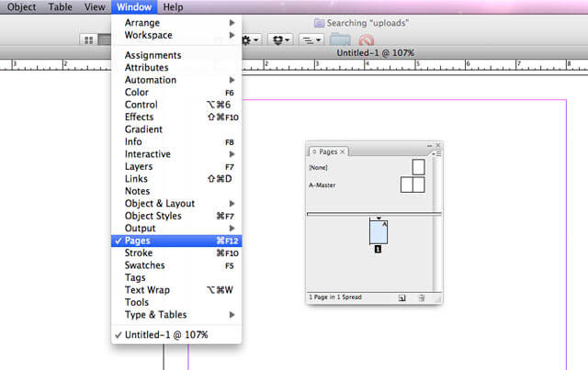Expand the Automation submenu
The width and height of the screenshot is (588, 370).
click(x=176, y=80)
